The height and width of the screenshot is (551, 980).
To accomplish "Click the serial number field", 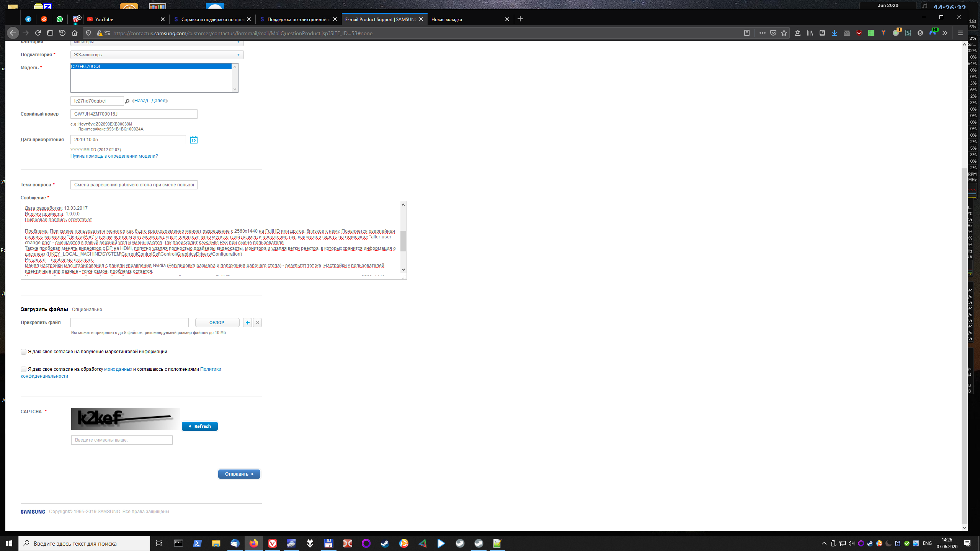I will coord(134,114).
